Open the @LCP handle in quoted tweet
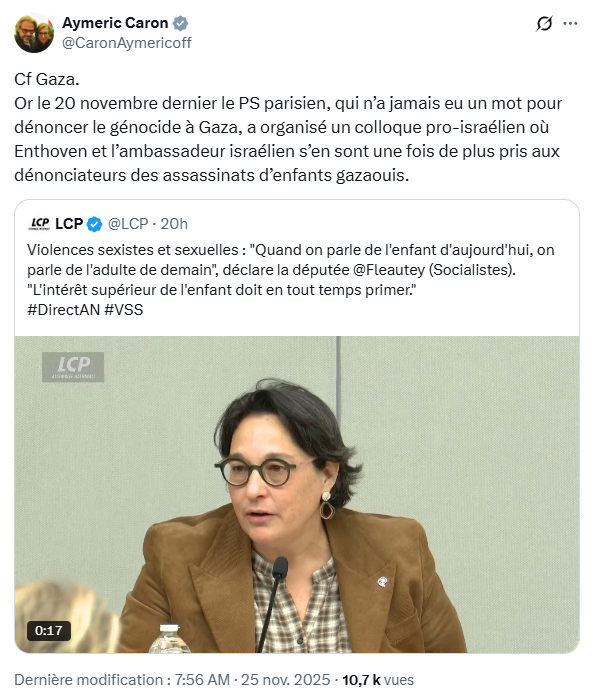 128,224
